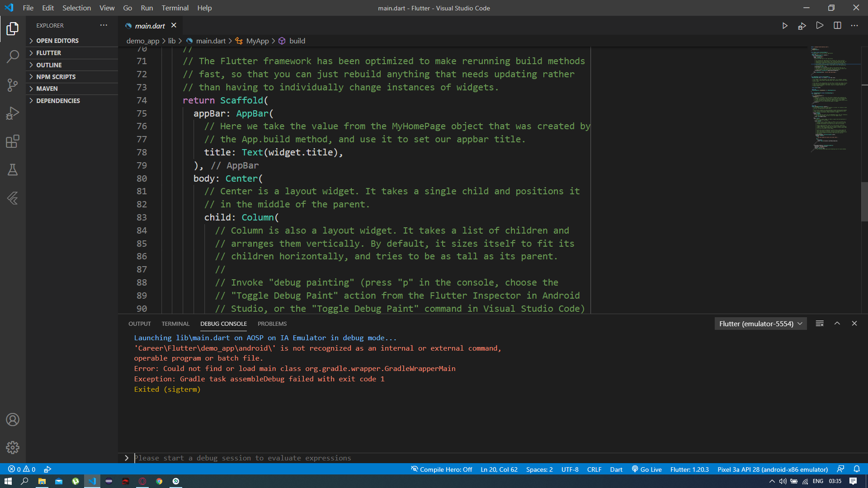
Task: Open the notifications bell in status bar
Action: 857,469
